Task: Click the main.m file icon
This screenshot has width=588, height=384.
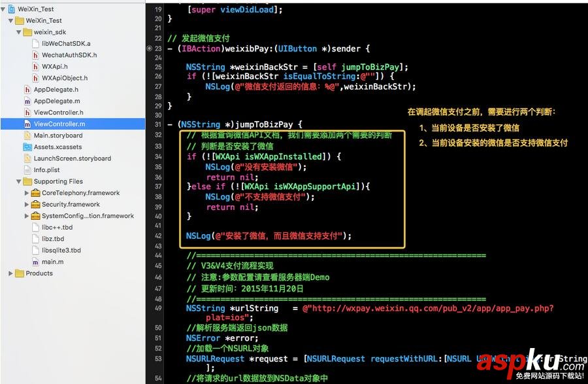Action: coord(35,262)
